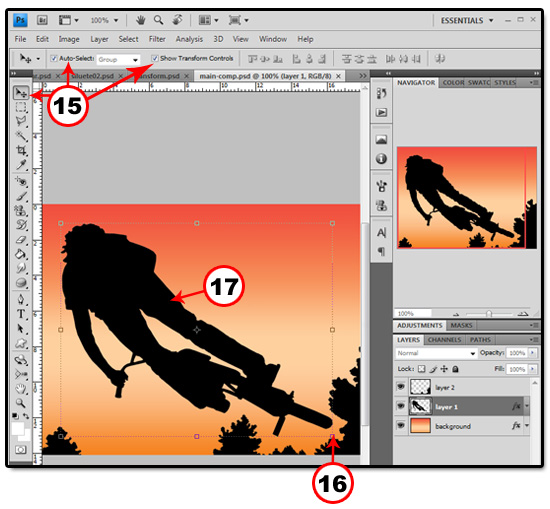Launch Bridge from application bar
This screenshot has height=509, width=550.
pos(42,20)
